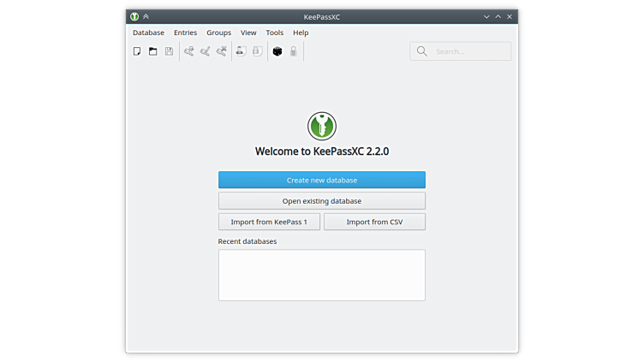Click the search magnifier icon
The height and width of the screenshot is (362, 644).
click(421, 51)
